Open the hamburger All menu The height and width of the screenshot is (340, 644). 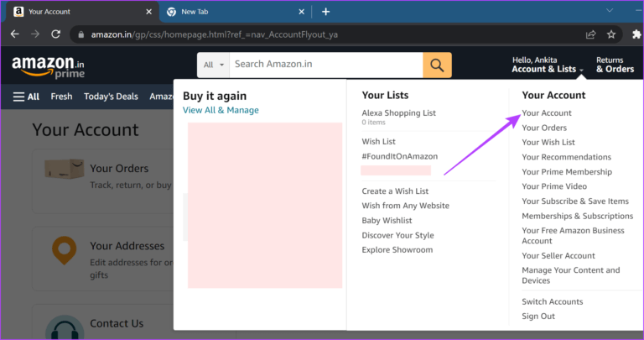click(26, 97)
